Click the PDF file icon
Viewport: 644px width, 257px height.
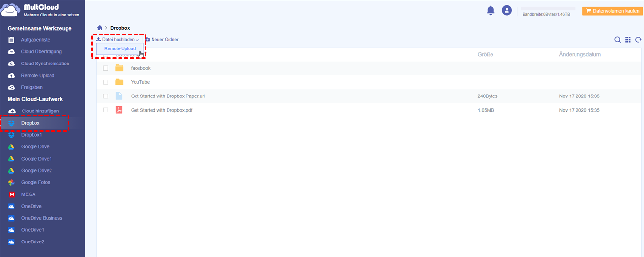click(x=119, y=110)
